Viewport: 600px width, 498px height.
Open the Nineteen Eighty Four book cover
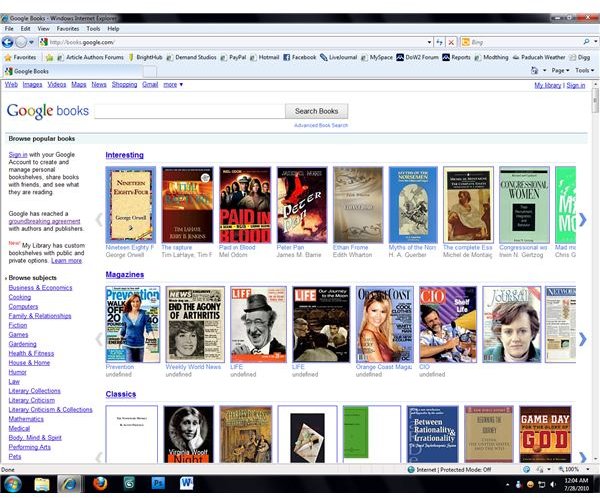point(130,205)
